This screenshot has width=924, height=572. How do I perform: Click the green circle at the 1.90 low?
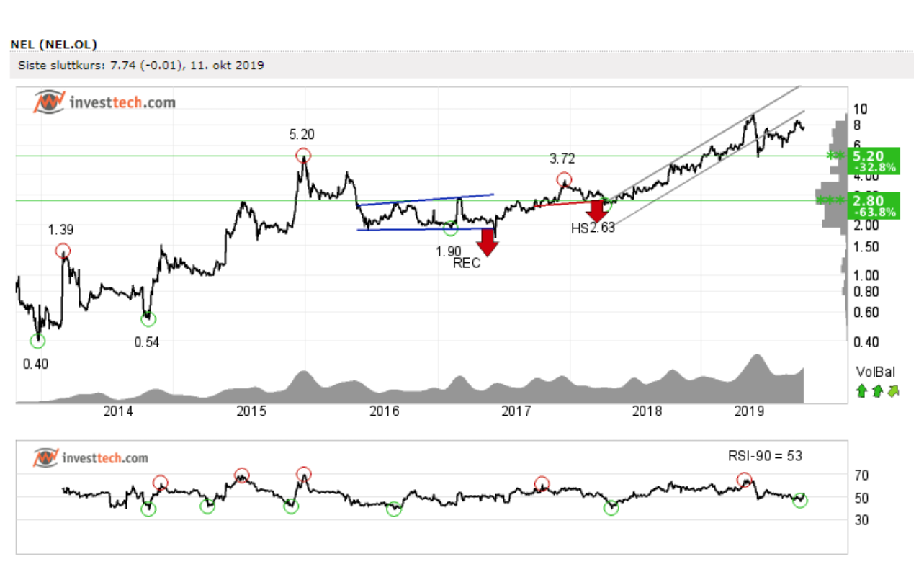(450, 228)
